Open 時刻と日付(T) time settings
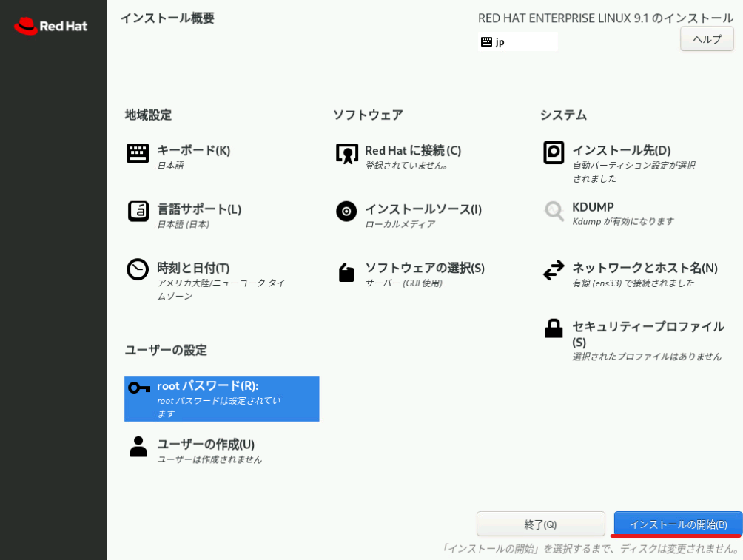This screenshot has height=560, width=743. click(193, 268)
